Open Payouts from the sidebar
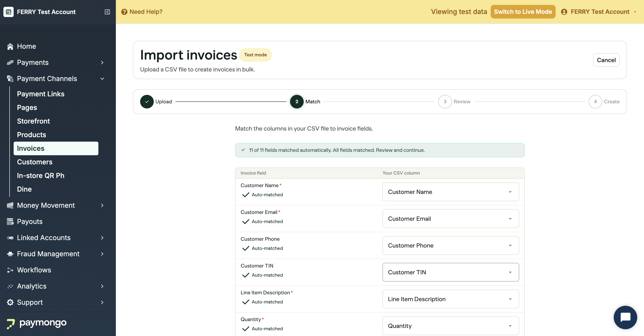Viewport: 644px width, 336px height. pos(30,221)
